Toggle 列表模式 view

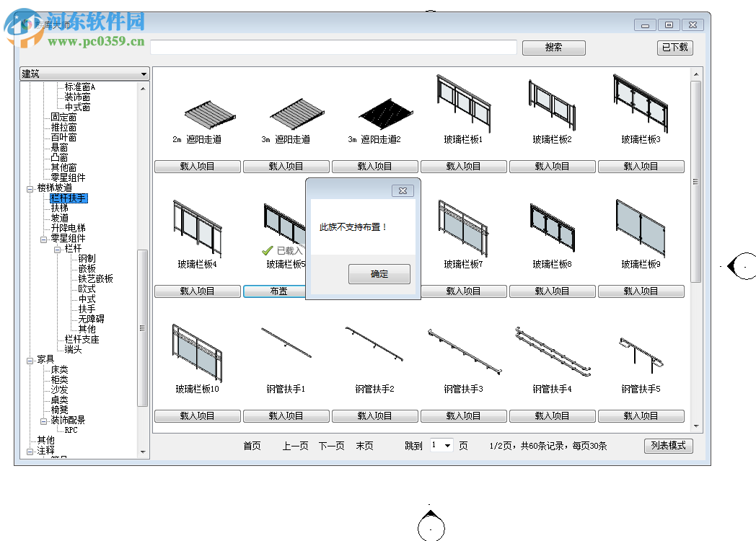(x=667, y=446)
